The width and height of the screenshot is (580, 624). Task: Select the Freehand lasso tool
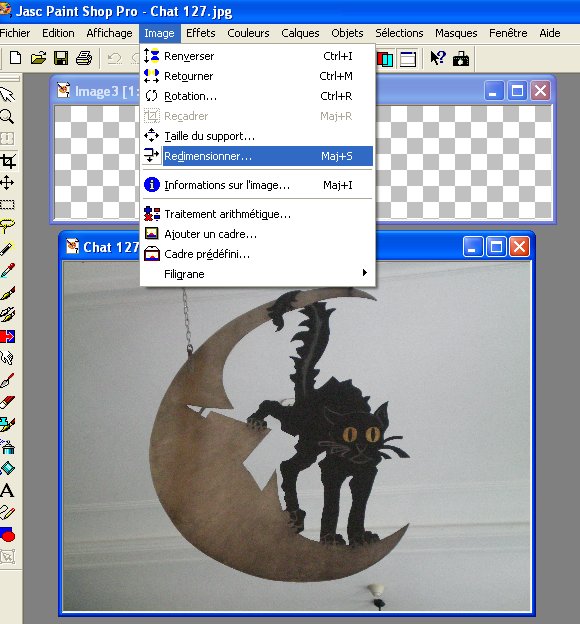pos(7,226)
